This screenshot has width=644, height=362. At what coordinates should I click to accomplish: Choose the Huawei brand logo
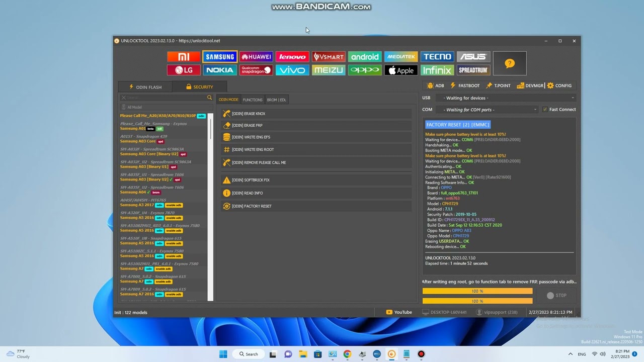tap(256, 57)
